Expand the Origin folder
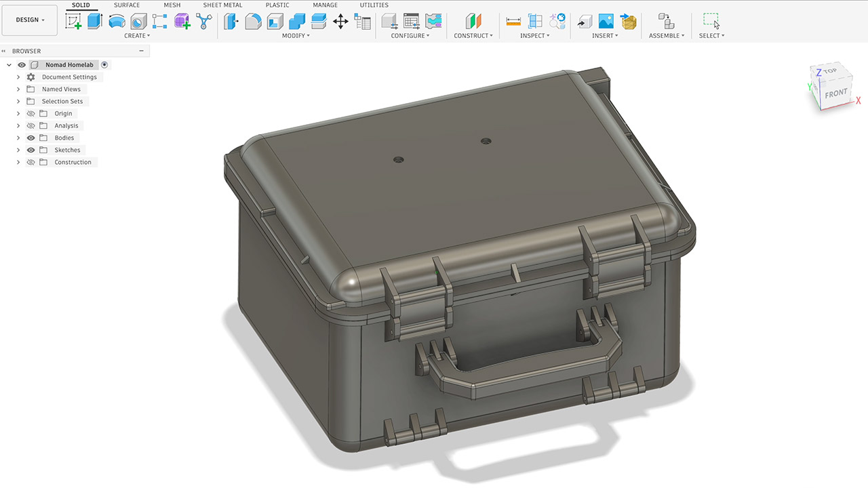This screenshot has width=868, height=488. click(x=18, y=114)
